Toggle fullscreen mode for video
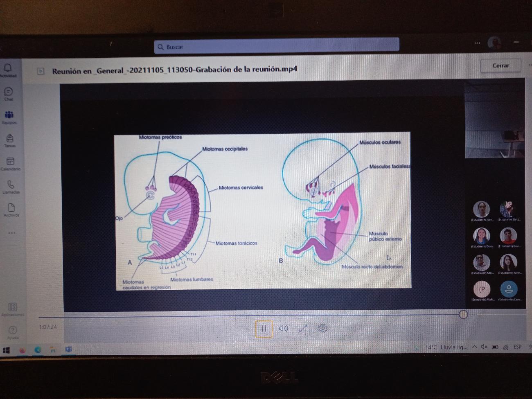 coord(303,328)
